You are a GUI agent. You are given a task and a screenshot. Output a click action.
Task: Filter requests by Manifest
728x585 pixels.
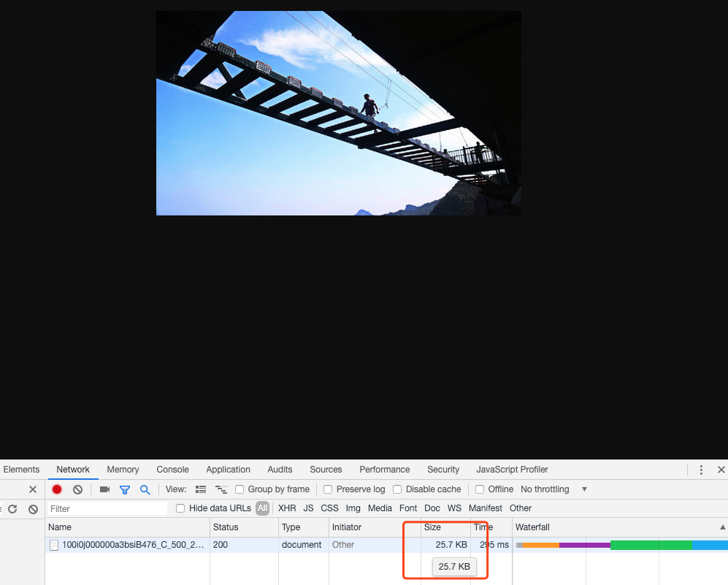[485, 508]
